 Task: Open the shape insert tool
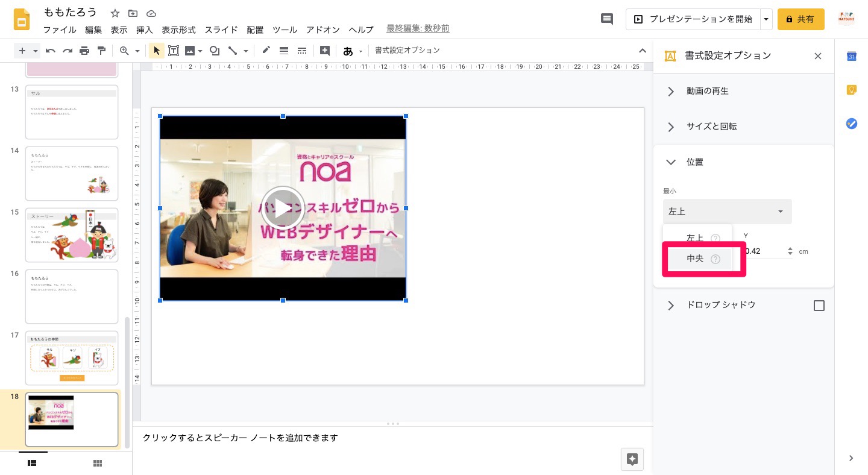click(214, 51)
